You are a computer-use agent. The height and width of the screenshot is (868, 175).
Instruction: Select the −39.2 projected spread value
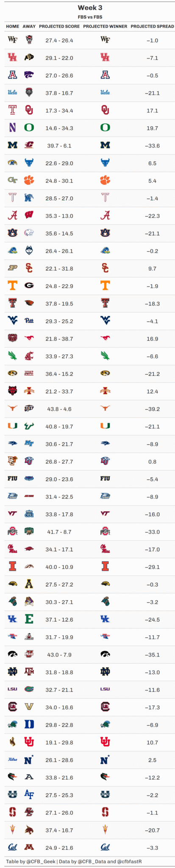click(152, 409)
